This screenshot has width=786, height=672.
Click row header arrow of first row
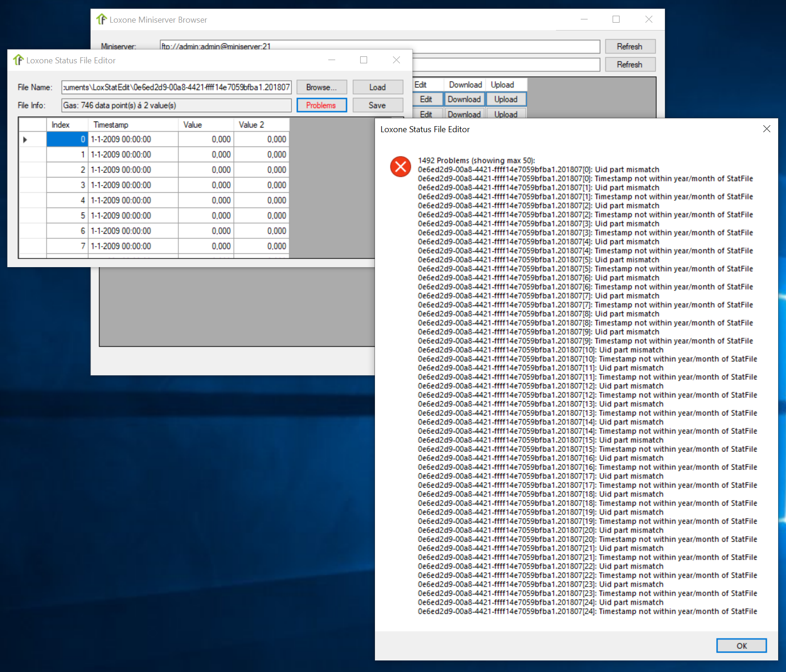32,139
